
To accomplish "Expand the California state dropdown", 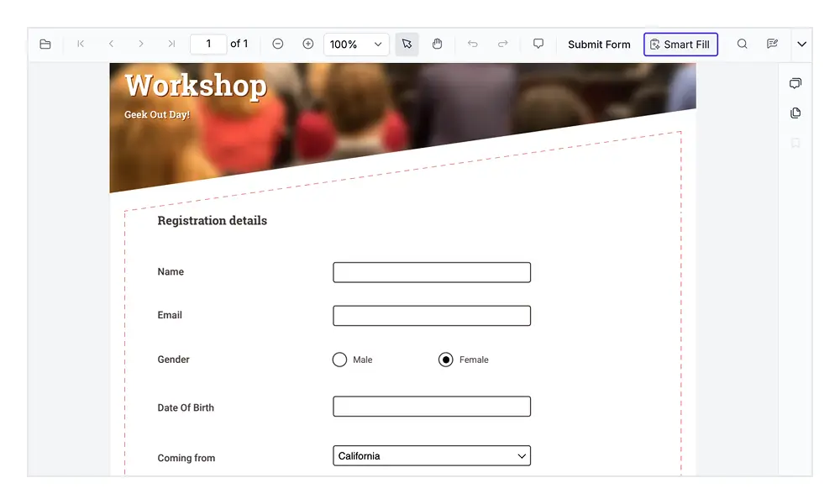I will click(x=432, y=456).
